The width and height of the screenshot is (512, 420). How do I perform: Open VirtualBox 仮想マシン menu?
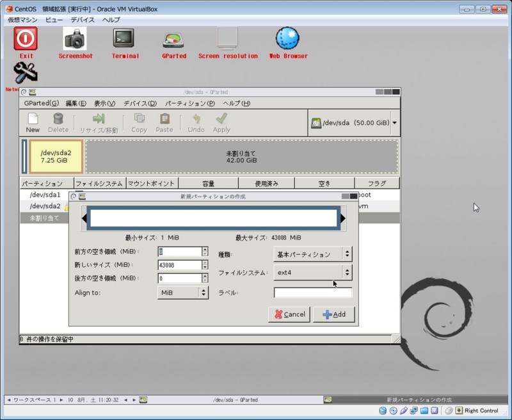[x=22, y=20]
